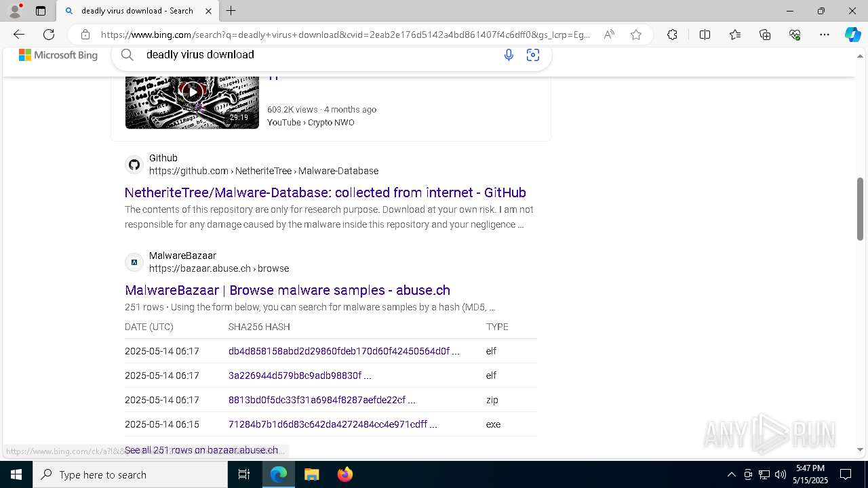
Task: Add this page to favorites star
Action: coord(636,35)
